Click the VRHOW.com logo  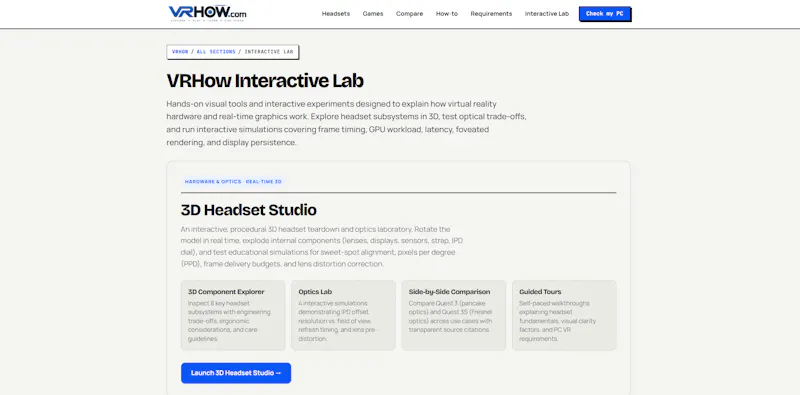(x=207, y=13)
